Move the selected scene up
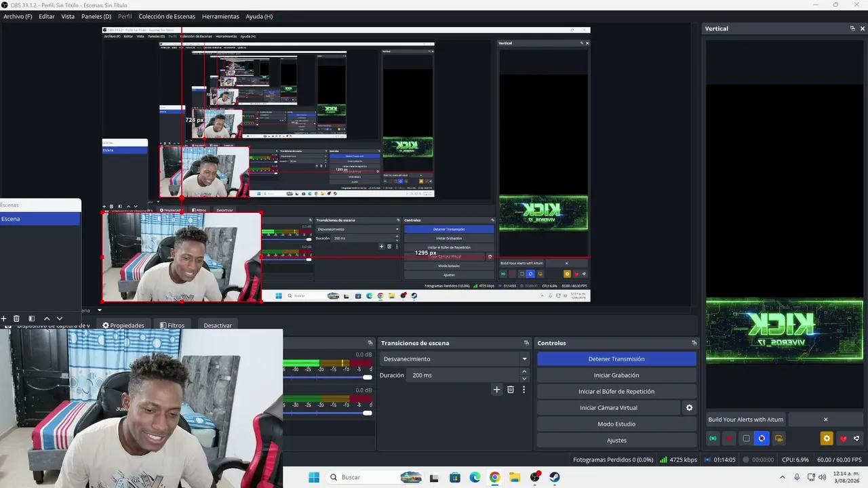Screen dimensions: 868x488 47,319
